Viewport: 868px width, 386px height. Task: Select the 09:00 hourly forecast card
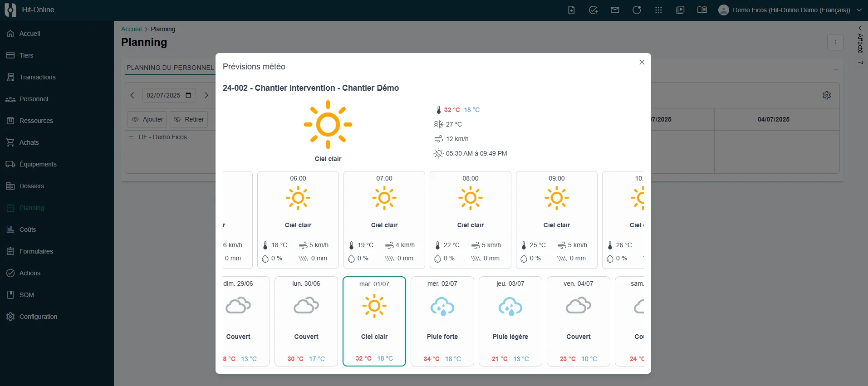click(x=557, y=220)
